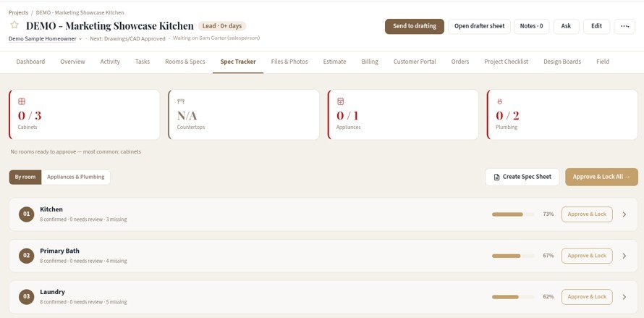644x318 pixels.
Task: Click the Kitchen room name
Action: coord(51,209)
